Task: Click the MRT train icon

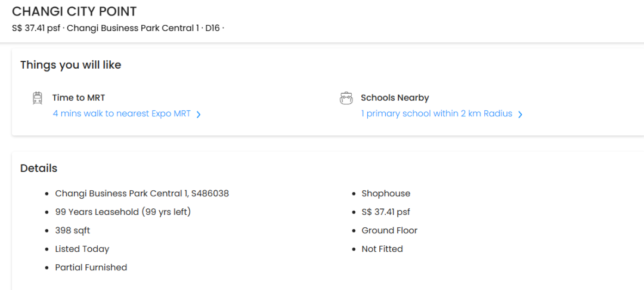Action: (x=38, y=98)
